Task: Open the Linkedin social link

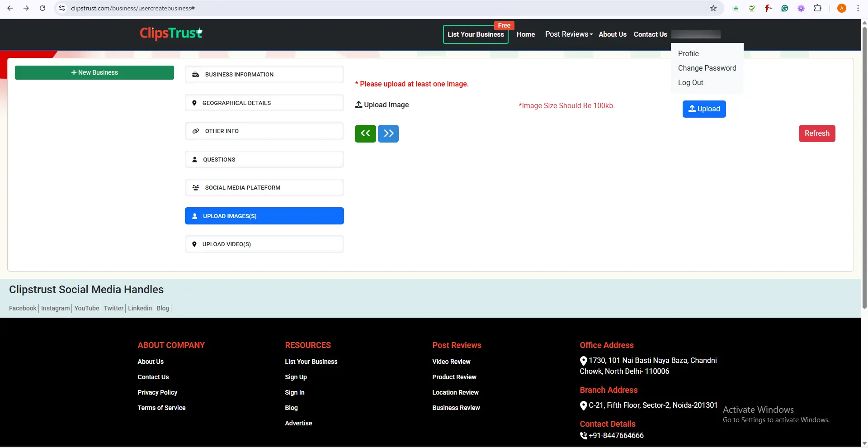Action: point(140,308)
